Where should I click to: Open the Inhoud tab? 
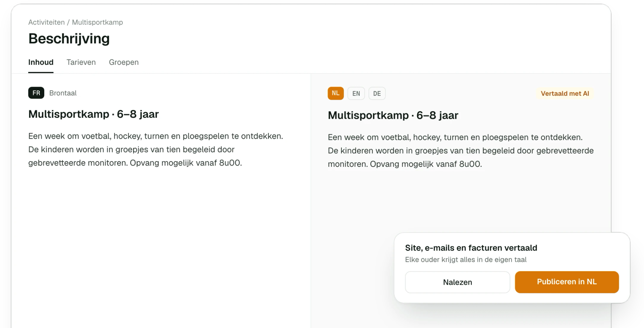(x=41, y=62)
